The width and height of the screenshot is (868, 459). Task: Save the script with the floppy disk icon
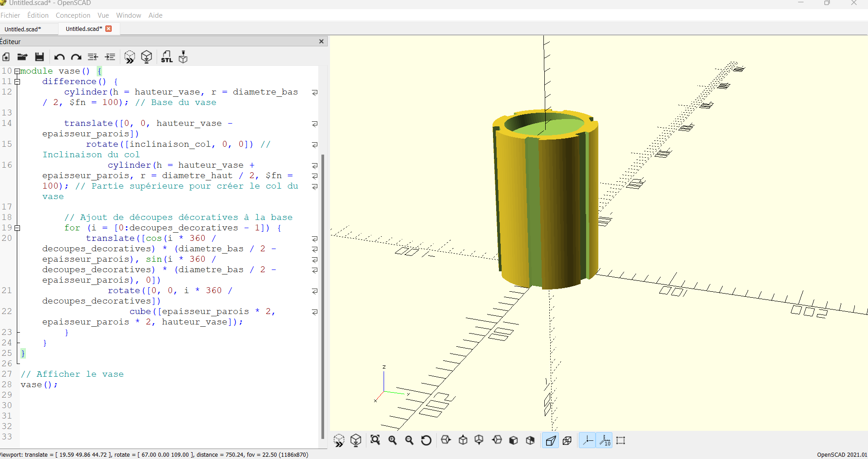(x=39, y=57)
